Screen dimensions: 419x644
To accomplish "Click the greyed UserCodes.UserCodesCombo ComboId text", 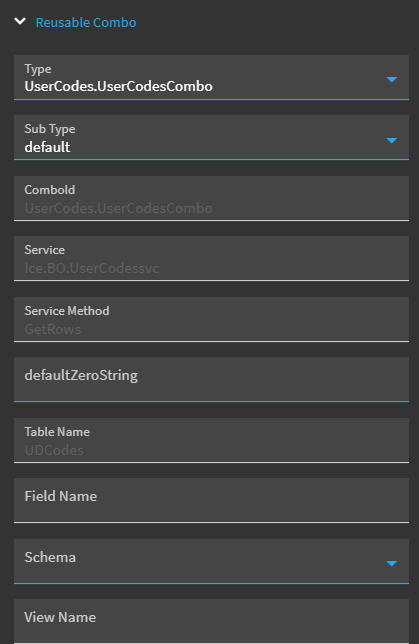I will coord(118,208).
